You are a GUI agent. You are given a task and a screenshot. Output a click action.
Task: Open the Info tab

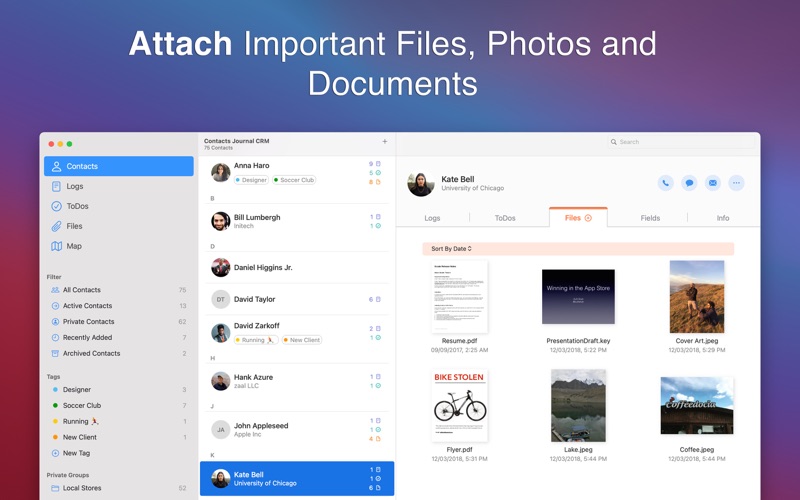(x=722, y=218)
